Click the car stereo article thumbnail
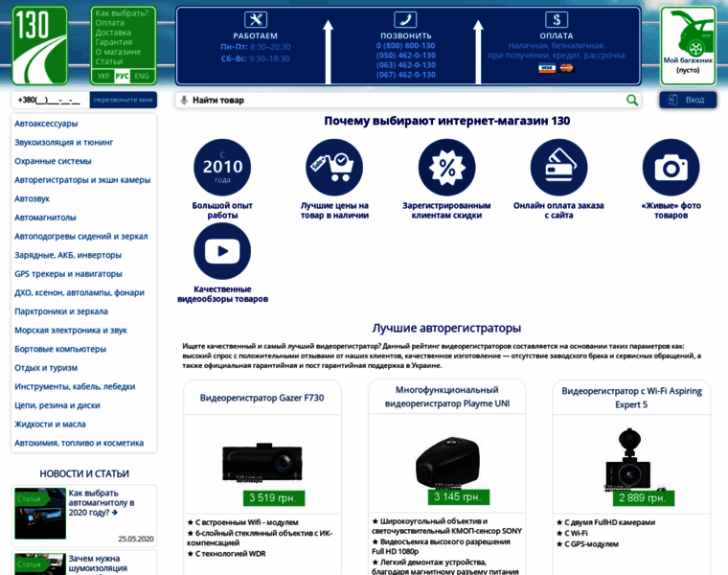The image size is (728, 575). click(x=40, y=514)
